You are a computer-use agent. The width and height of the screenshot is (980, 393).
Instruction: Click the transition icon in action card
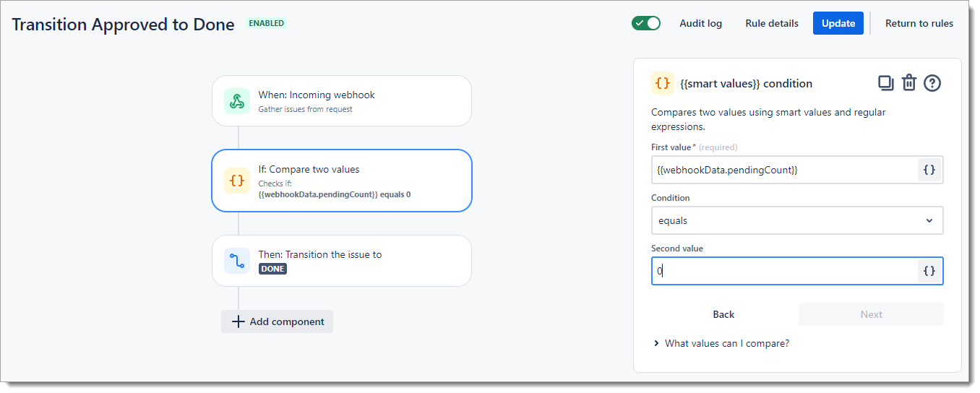(x=236, y=261)
